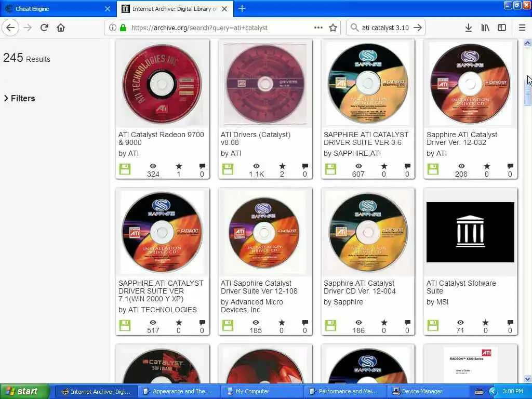The image size is (532, 399).
Task: Click the keyboard icon in the system tray
Action: point(479,392)
